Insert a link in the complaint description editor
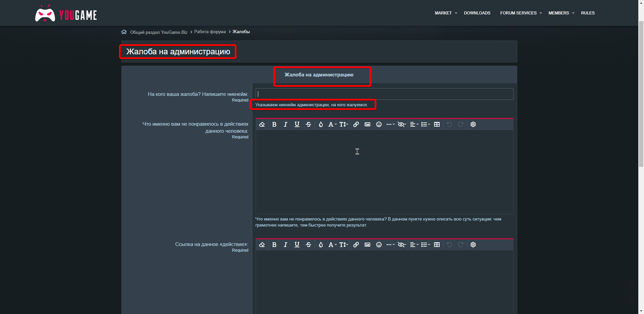 [356, 124]
